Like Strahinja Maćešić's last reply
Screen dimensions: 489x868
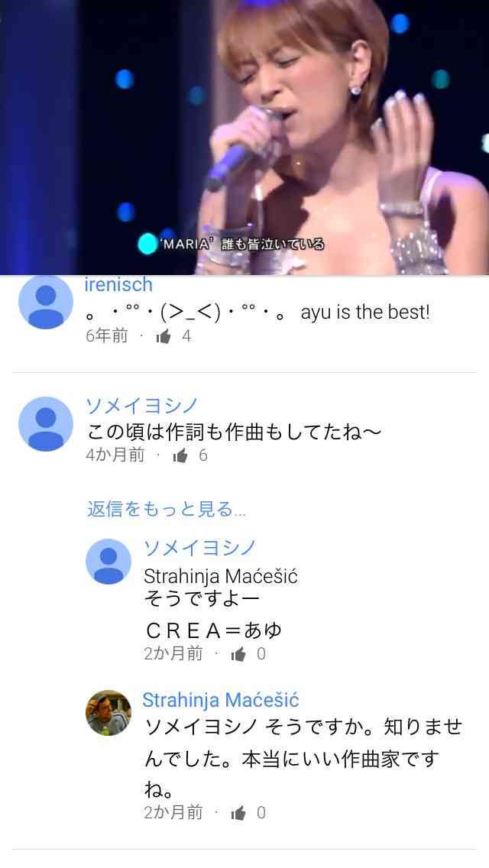pos(238,813)
